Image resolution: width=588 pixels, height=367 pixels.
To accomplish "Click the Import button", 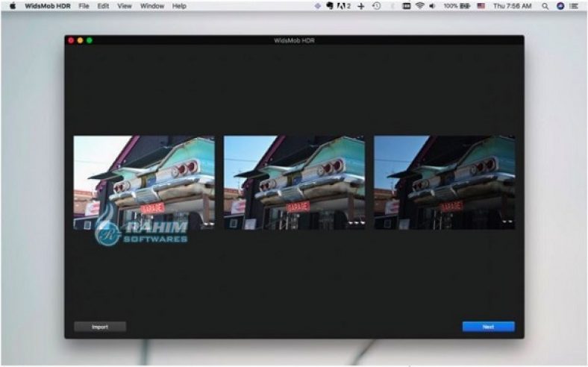I will 100,327.
